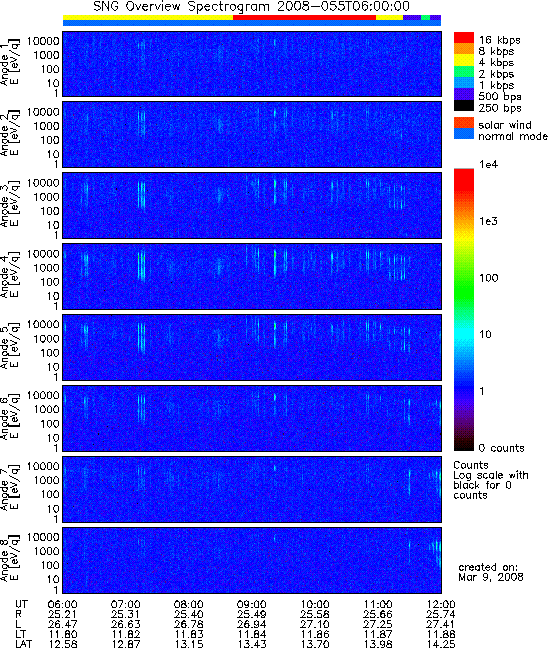548x648 pixels.
Task: Select the Anode 2 spectrogram panel
Action: (252, 135)
